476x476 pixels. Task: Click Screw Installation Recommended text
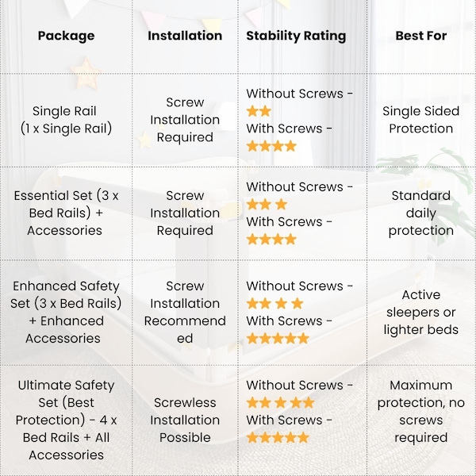pyautogui.click(x=185, y=312)
